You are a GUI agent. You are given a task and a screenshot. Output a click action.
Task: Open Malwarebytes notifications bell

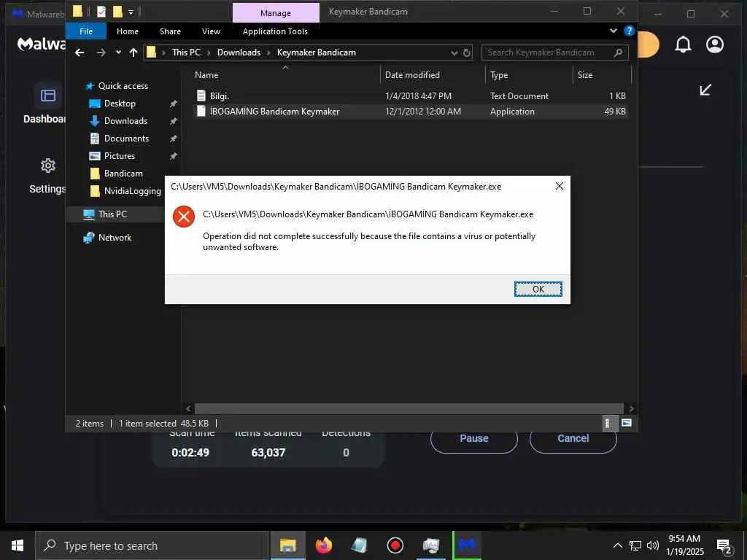[x=683, y=44]
